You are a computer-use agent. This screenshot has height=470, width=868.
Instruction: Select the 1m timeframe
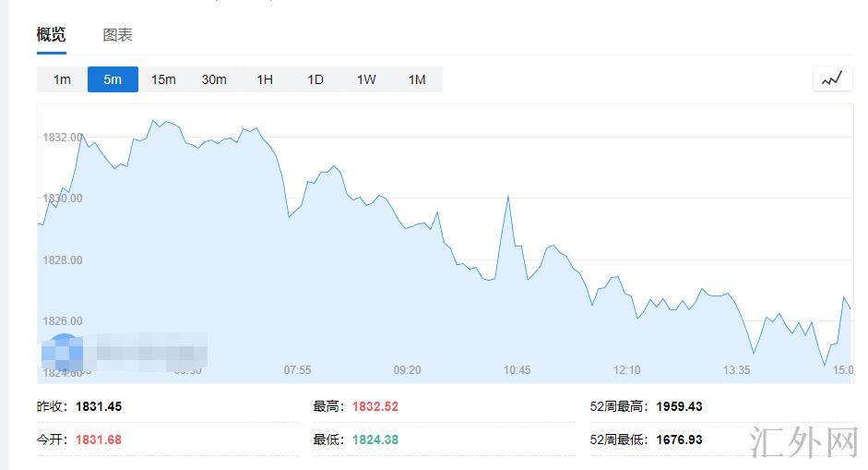[x=62, y=79]
